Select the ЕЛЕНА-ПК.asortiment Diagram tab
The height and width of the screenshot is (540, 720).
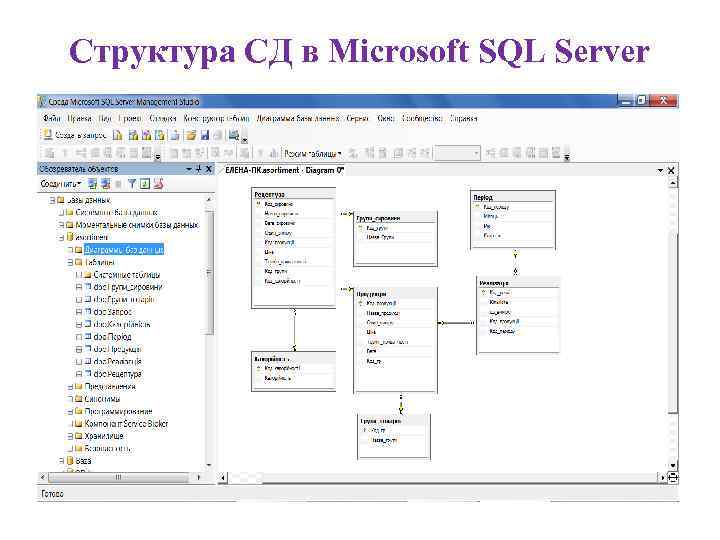pos(284,170)
